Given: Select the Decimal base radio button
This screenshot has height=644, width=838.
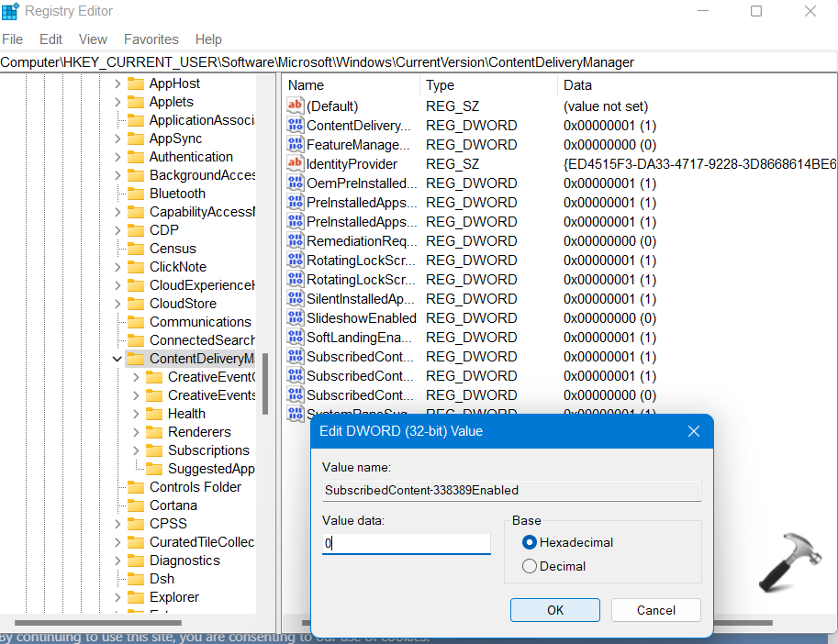Looking at the screenshot, I should (529, 566).
